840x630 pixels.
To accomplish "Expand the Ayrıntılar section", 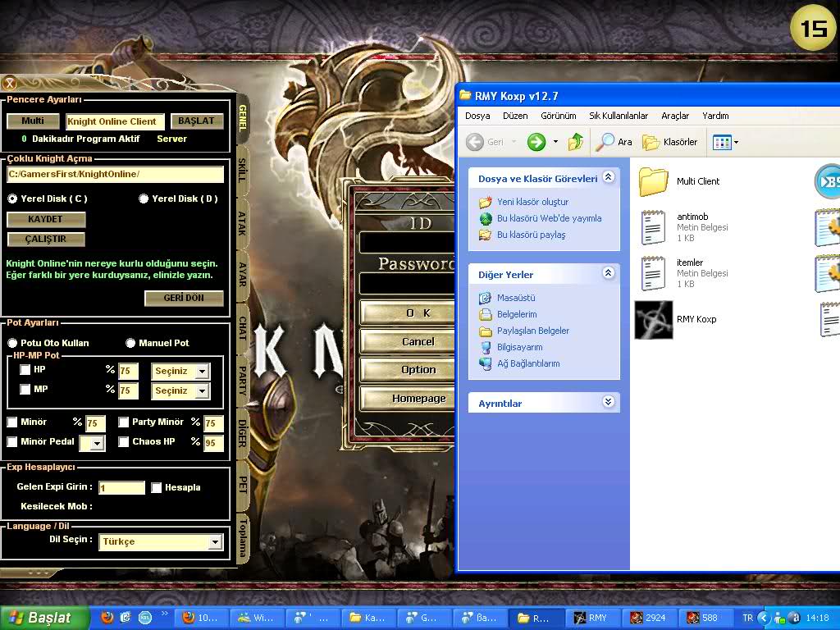I will click(609, 401).
